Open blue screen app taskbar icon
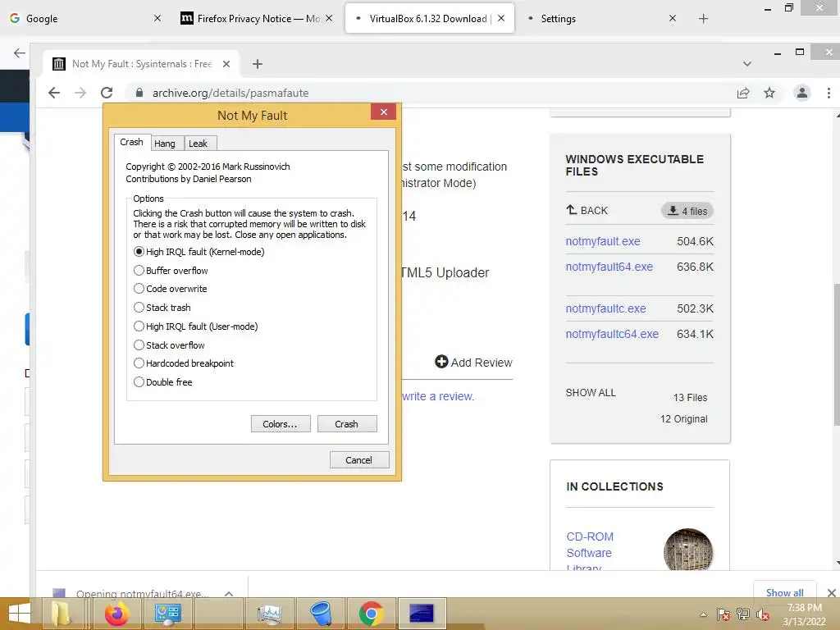This screenshot has height=630, width=840. [421, 614]
